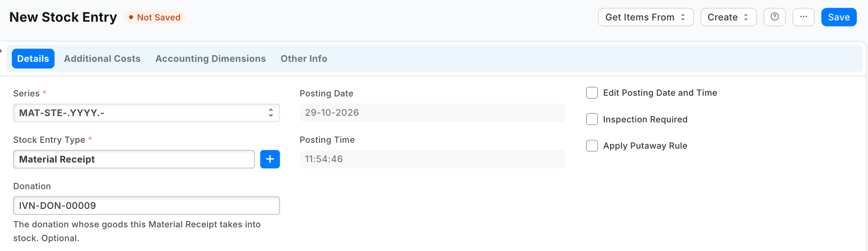The image size is (868, 251).
Task: Open the Get Items From dropdown
Action: 646,17
